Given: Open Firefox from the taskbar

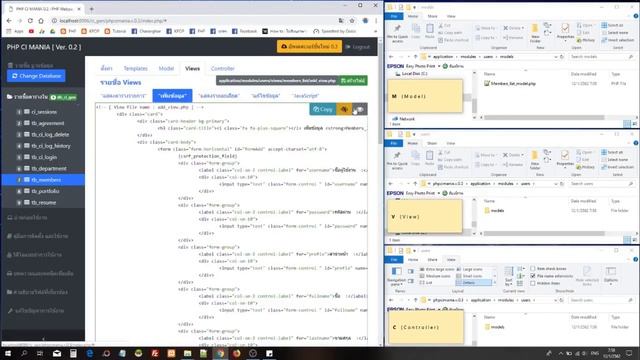Looking at the screenshot, I should [x=237, y=353].
